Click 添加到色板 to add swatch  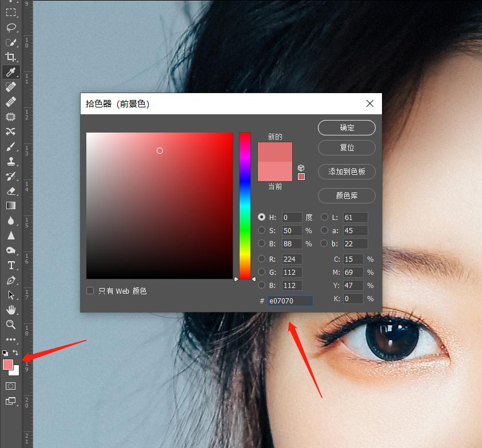coord(346,172)
